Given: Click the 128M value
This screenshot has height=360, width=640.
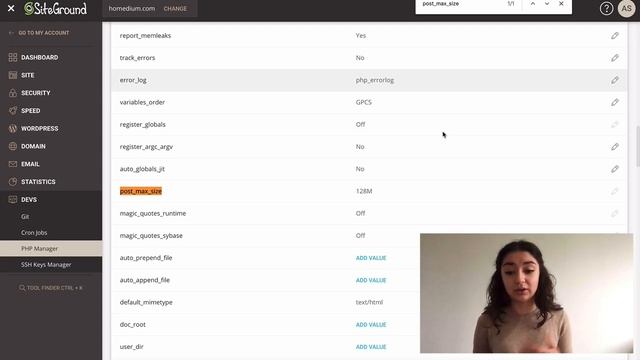Looking at the screenshot, I should point(364,191).
